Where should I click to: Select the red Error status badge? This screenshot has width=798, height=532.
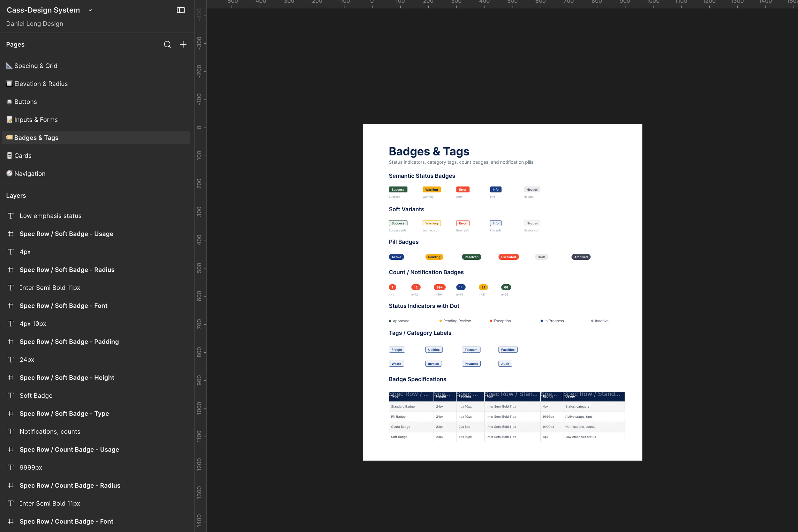pos(463,190)
